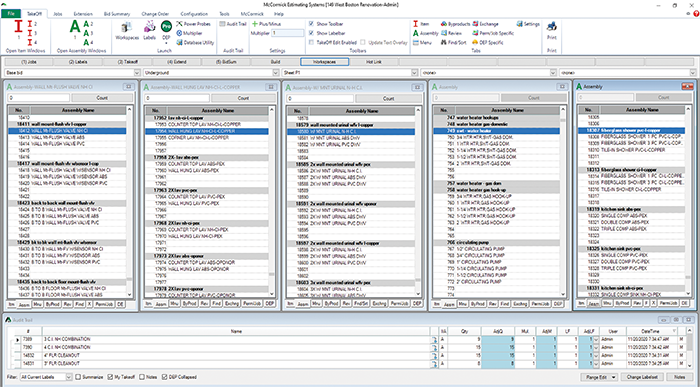Open AdjLF dropdown for 3 C.I. NH COMBINATION row
The width and height of the screenshot is (700, 387).
tap(596, 340)
